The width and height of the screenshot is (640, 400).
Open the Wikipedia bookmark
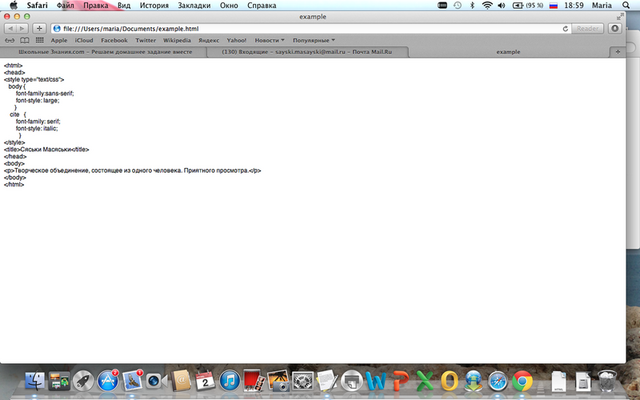[x=177, y=40]
